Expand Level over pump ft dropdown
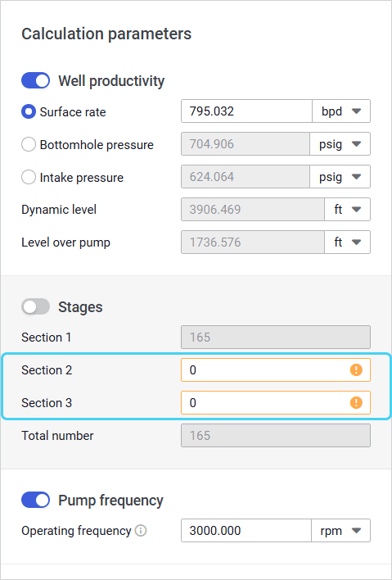 click(x=347, y=242)
